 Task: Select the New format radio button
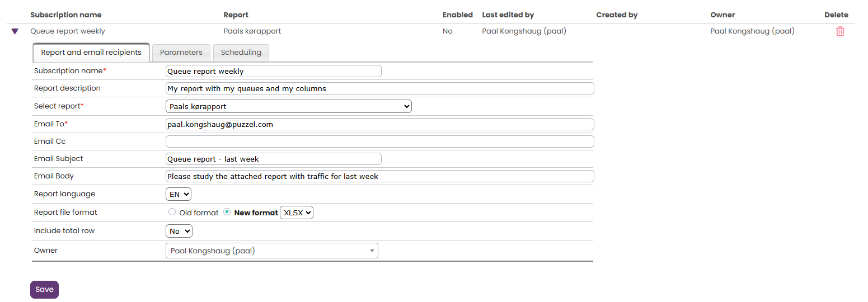click(x=227, y=212)
